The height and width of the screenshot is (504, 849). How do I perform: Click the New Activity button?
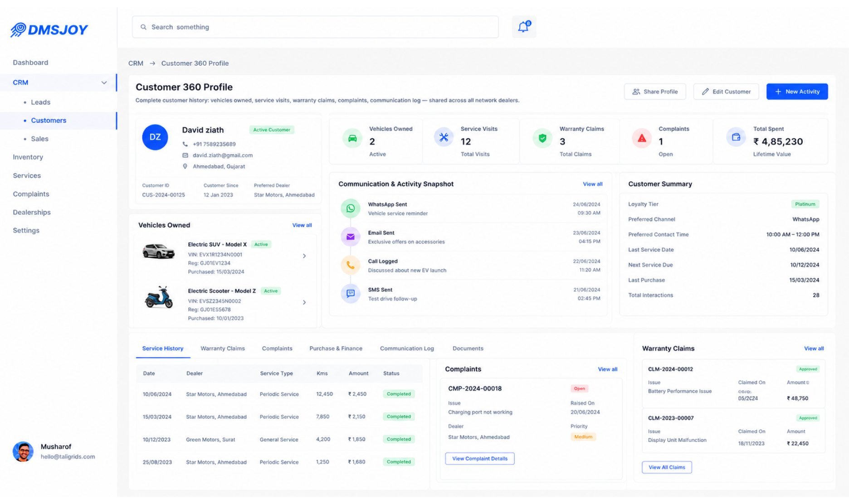[x=797, y=92]
